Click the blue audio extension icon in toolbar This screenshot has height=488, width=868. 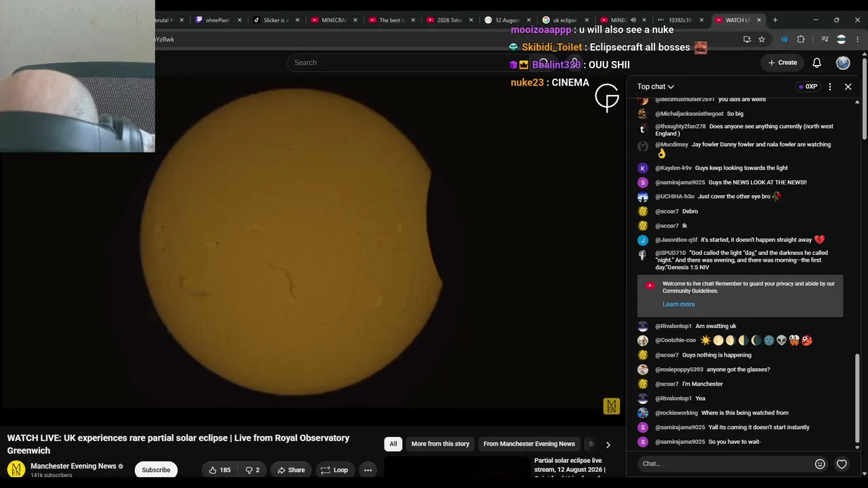click(x=784, y=39)
